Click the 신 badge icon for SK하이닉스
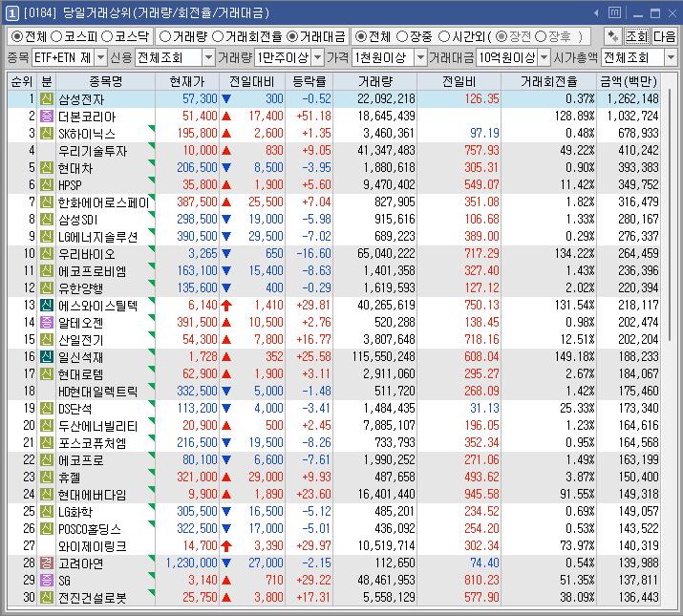This screenshot has width=683, height=616. coord(47,134)
